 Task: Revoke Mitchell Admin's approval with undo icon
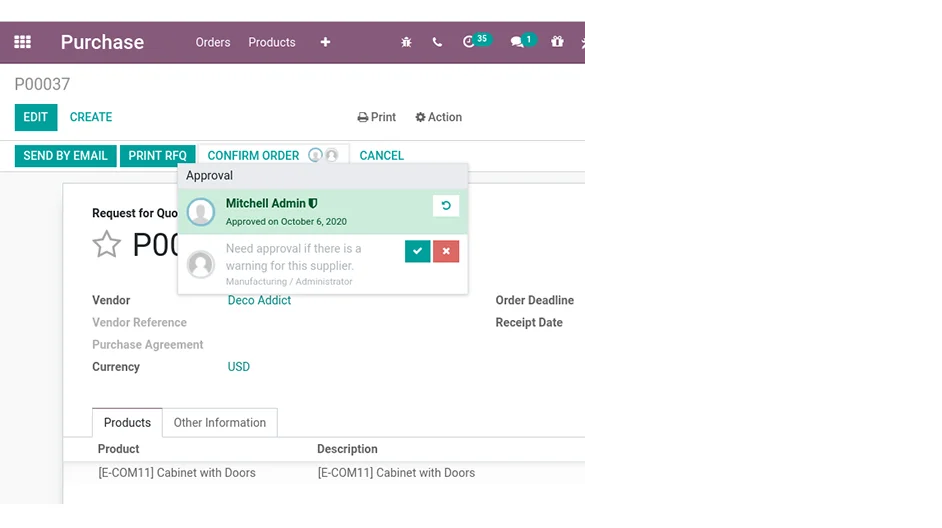click(446, 206)
